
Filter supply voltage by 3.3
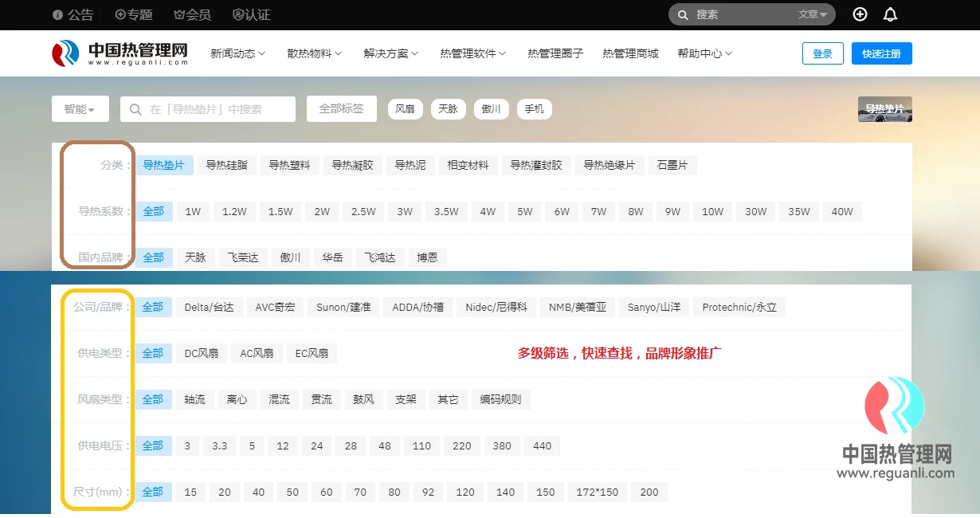tap(220, 445)
